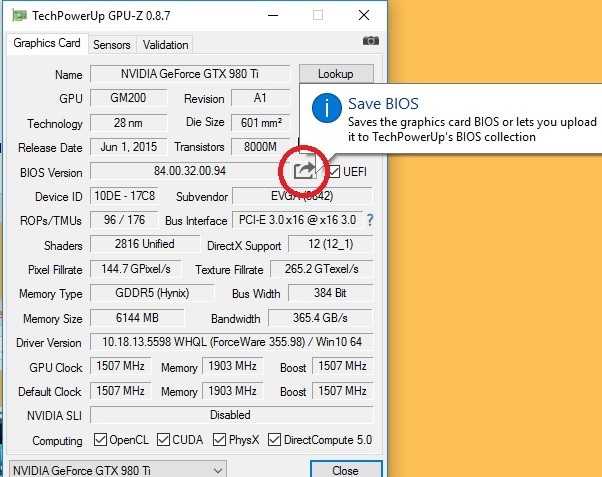Click the Driver Version field
Viewport: 602px width, 477px height.
232,341
